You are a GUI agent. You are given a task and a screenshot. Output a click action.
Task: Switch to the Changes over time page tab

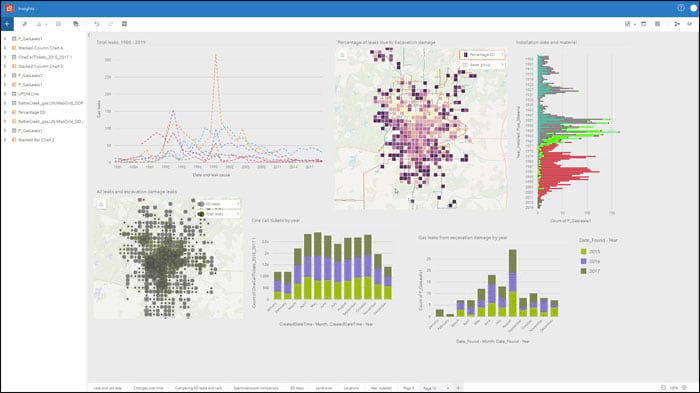coord(148,388)
